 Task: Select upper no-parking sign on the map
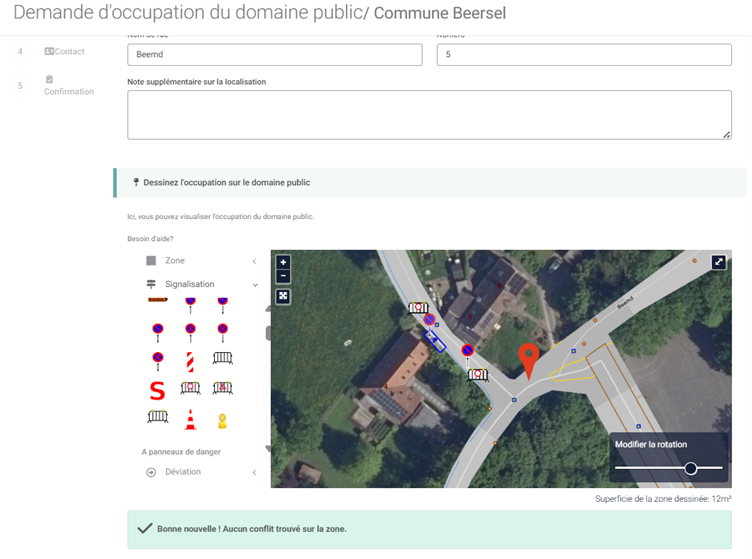(429, 320)
